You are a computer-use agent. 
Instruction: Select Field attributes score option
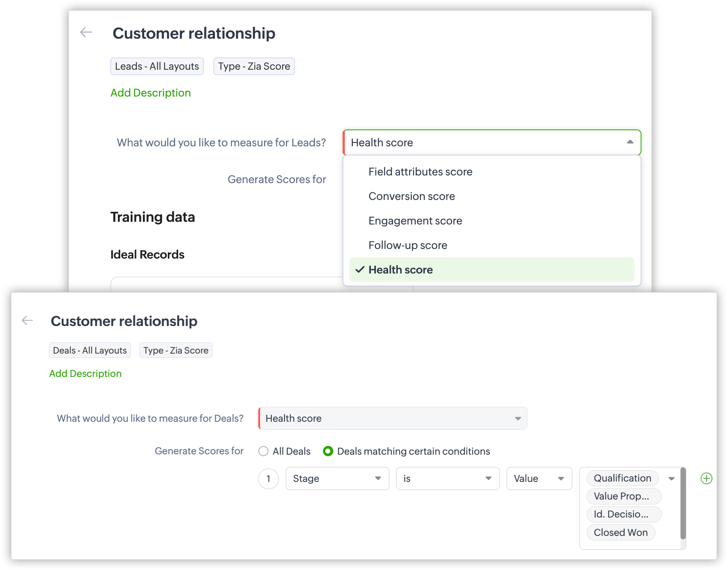click(x=420, y=172)
